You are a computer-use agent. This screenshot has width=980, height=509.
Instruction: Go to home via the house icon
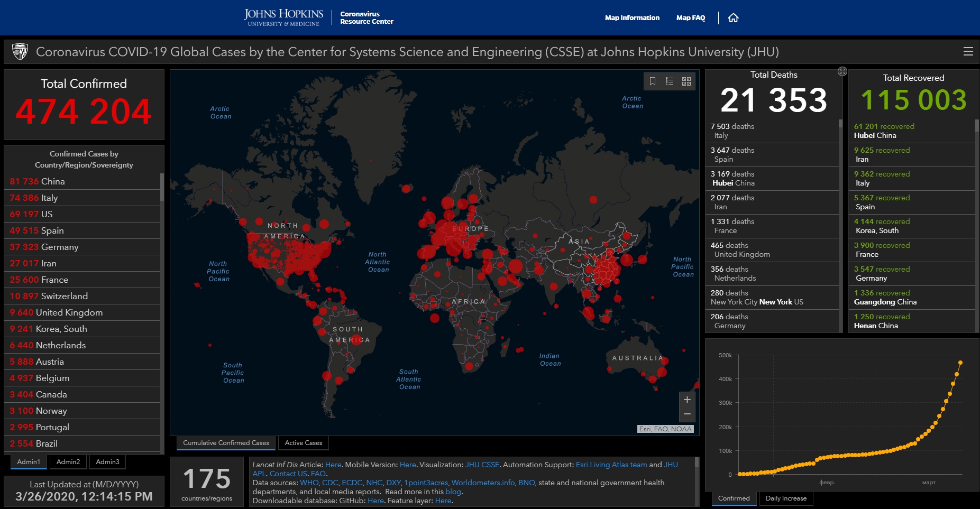(733, 18)
